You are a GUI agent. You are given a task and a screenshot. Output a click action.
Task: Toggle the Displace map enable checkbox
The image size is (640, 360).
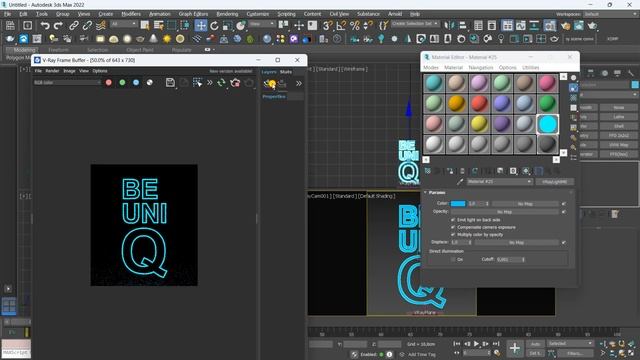[x=564, y=242]
